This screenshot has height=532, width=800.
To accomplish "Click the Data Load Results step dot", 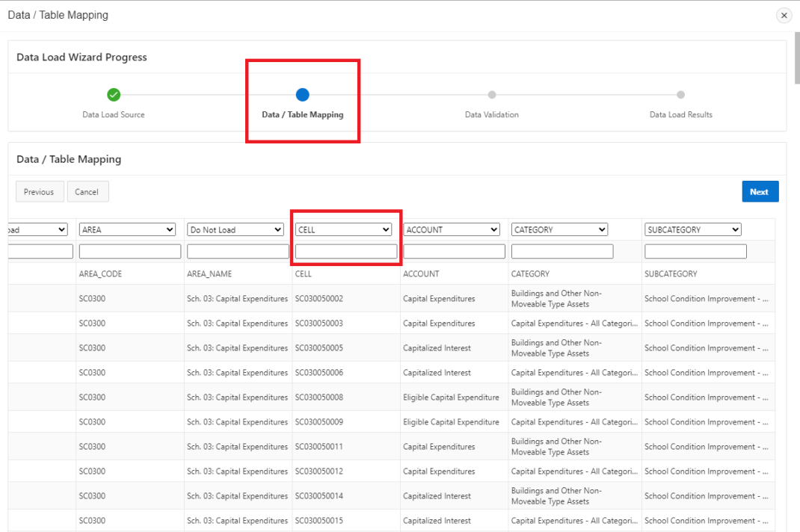I will tap(680, 95).
